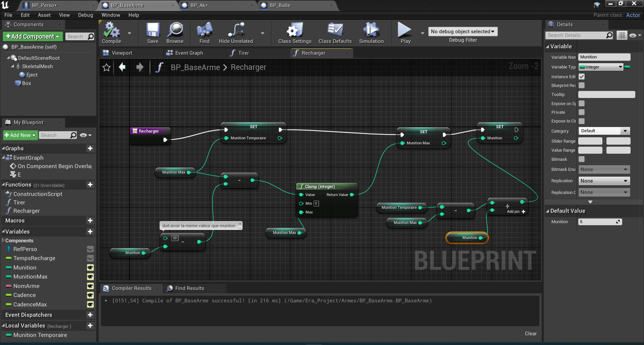The width and height of the screenshot is (644, 345).
Task: Open the Details property matrix grid icon
Action: click(x=622, y=35)
